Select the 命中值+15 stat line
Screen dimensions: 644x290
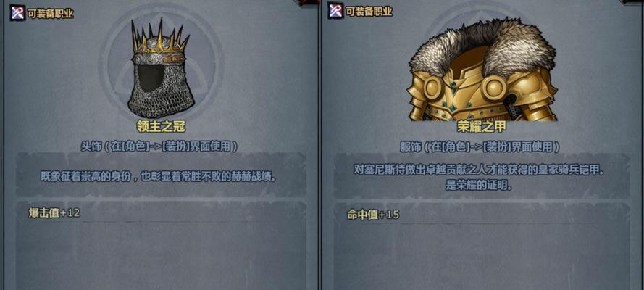click(373, 215)
